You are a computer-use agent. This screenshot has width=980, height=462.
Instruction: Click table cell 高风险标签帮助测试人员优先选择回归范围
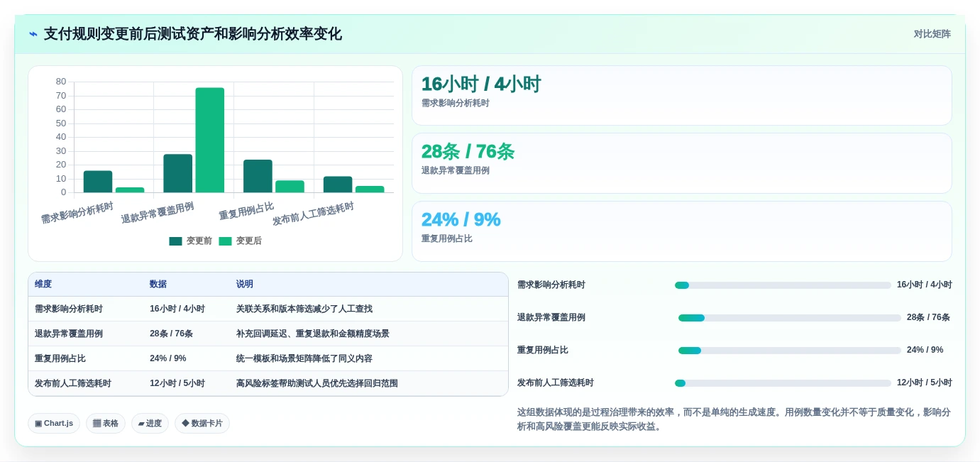tap(369, 383)
